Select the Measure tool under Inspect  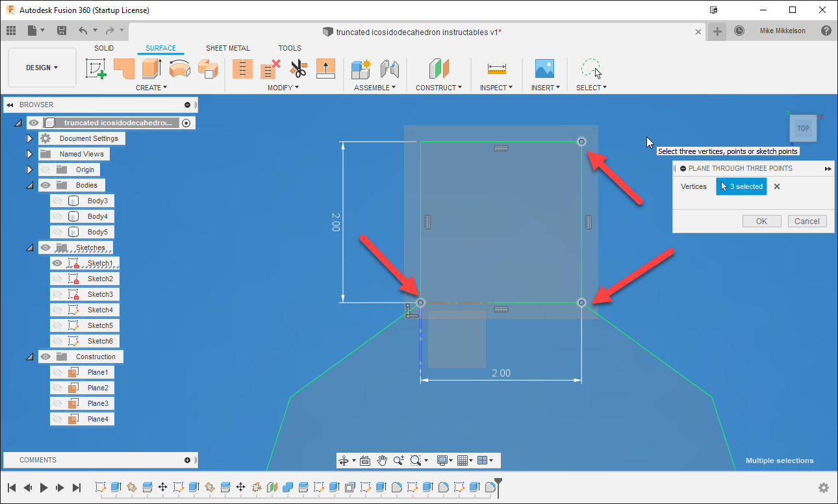[x=496, y=69]
